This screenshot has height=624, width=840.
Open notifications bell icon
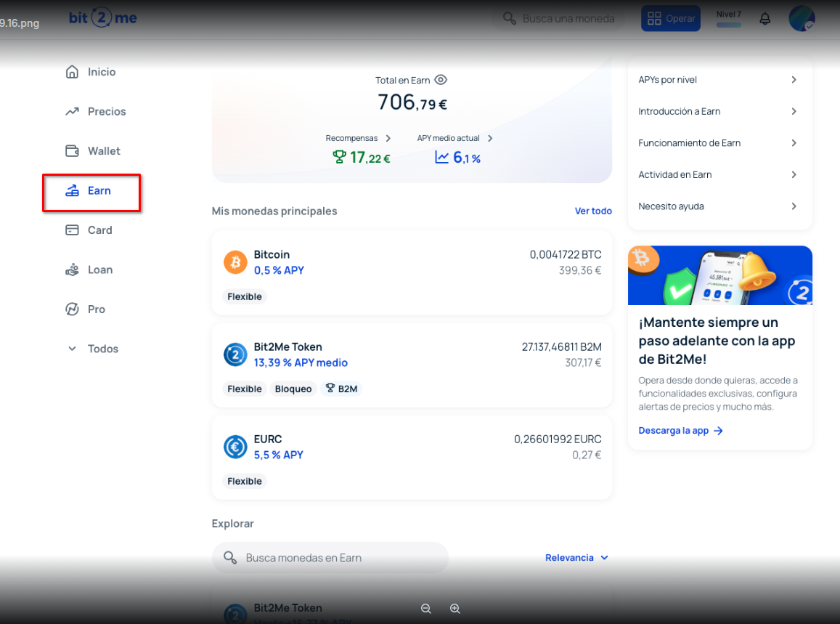pyautogui.click(x=765, y=19)
